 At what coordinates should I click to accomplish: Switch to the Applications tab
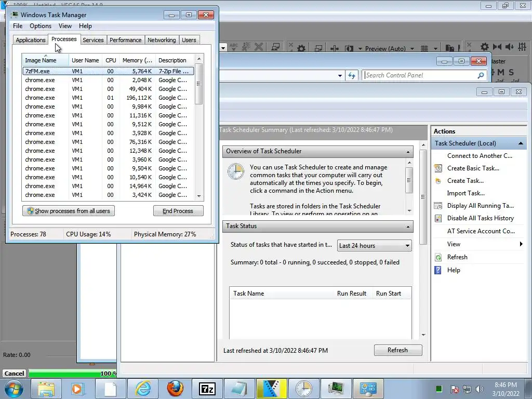tap(31, 40)
